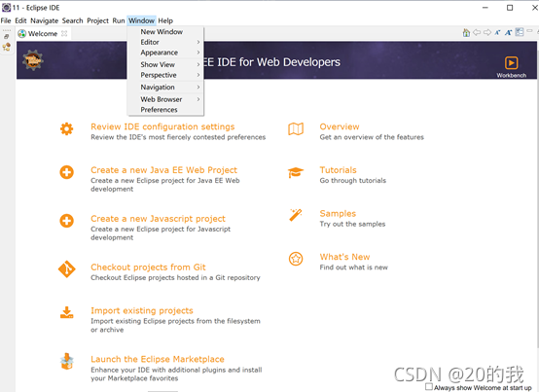Image resolution: width=539 pixels, height=392 pixels.
Task: Open the Navigate menu
Action: click(45, 20)
